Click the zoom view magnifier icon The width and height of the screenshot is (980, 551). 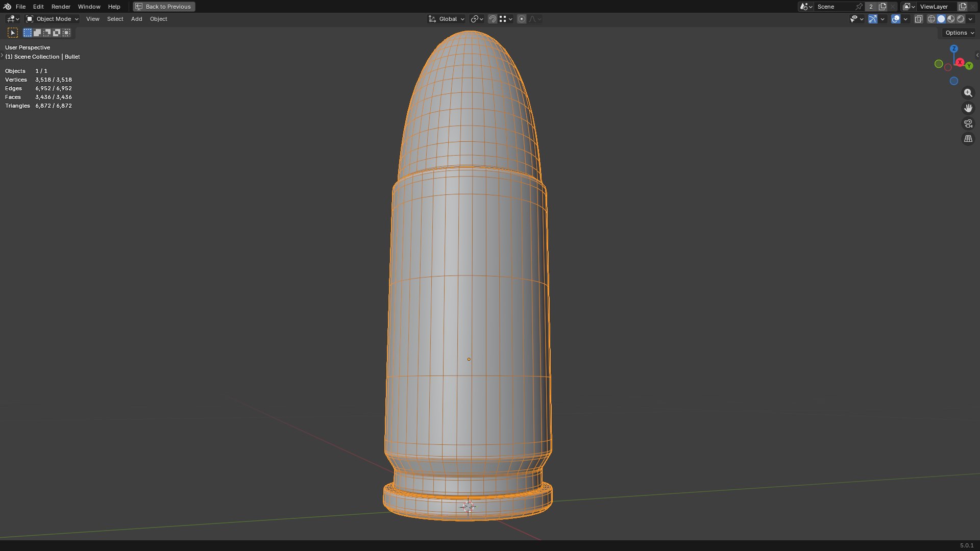click(x=968, y=93)
